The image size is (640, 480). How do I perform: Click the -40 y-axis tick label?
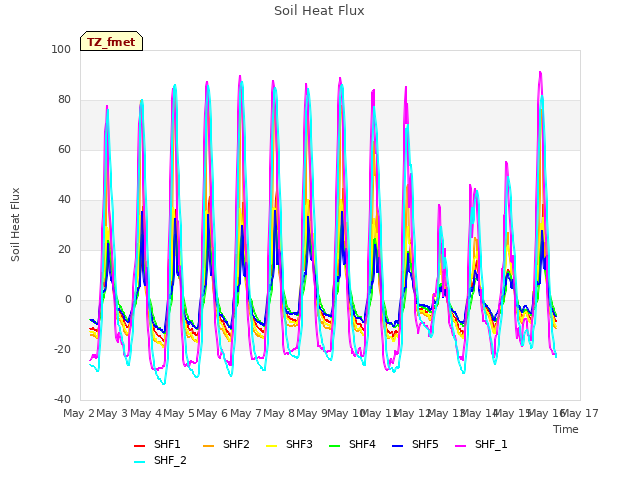(62, 399)
